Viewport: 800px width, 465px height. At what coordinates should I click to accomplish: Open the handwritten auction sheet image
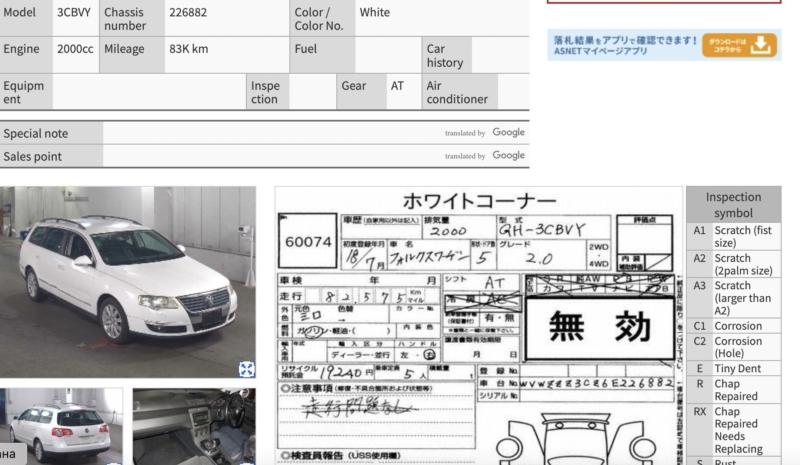point(478,325)
